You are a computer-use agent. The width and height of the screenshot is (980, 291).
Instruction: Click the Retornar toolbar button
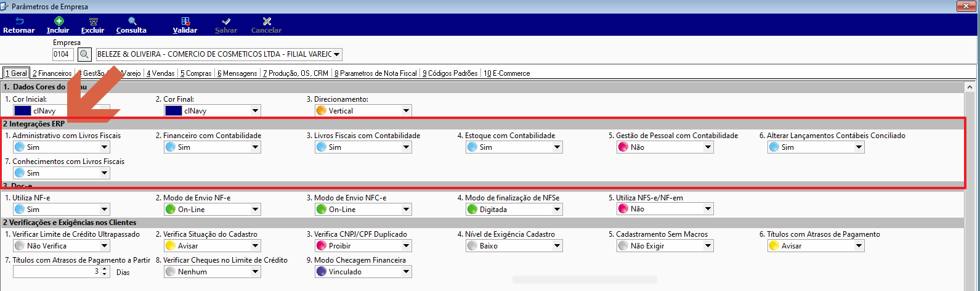[19, 25]
